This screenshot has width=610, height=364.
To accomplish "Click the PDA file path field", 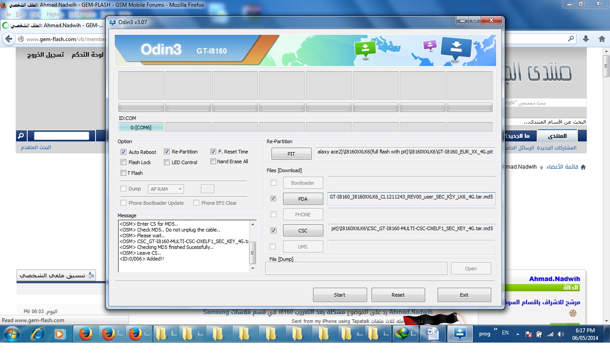I will (x=411, y=199).
